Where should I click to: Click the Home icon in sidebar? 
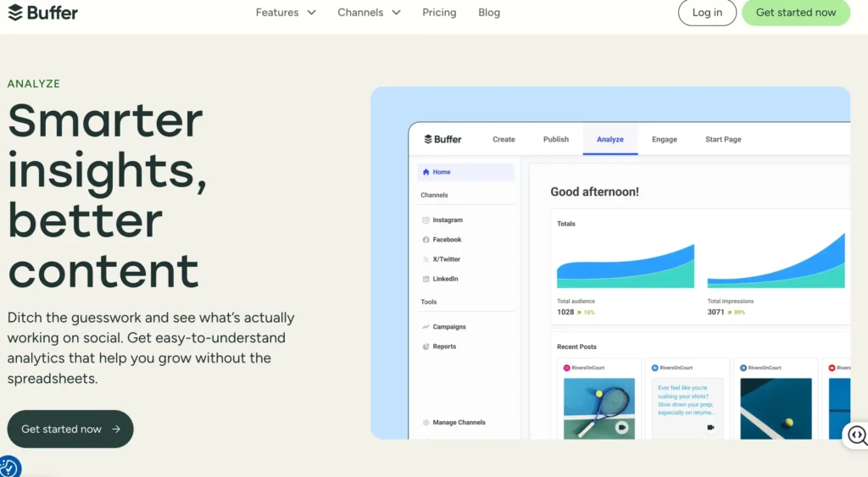pos(426,172)
